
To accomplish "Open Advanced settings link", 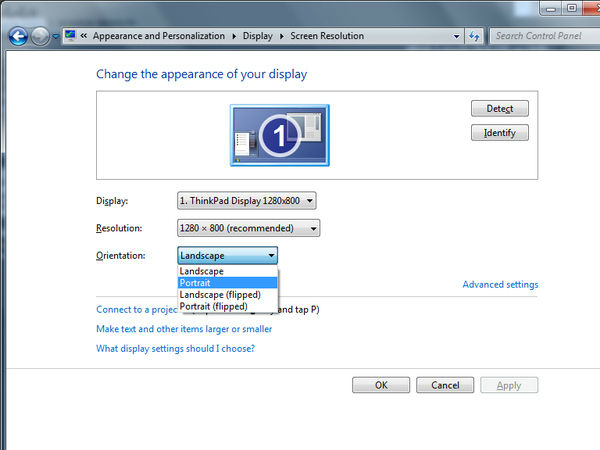I will click(500, 285).
